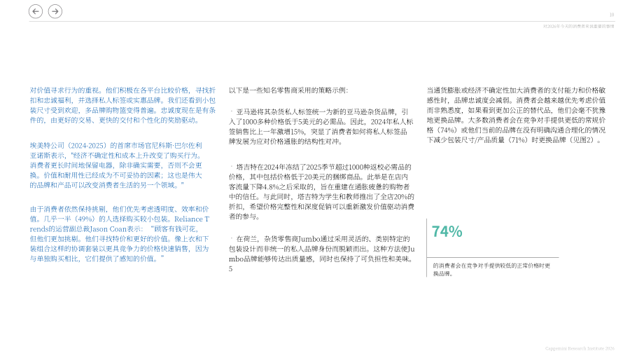Click the footnote marker '5' after Jumbo paragraph
Screen dimensions: 644x363
coord(230,269)
